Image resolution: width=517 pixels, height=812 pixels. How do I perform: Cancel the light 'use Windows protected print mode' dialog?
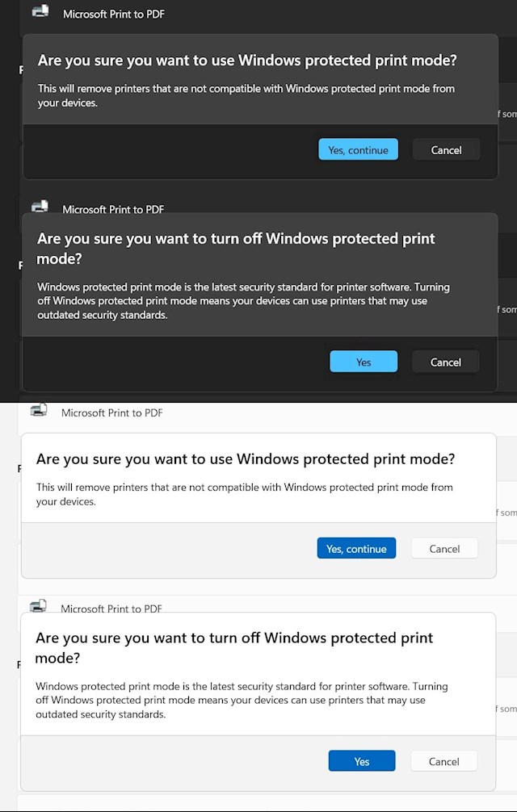pos(444,549)
